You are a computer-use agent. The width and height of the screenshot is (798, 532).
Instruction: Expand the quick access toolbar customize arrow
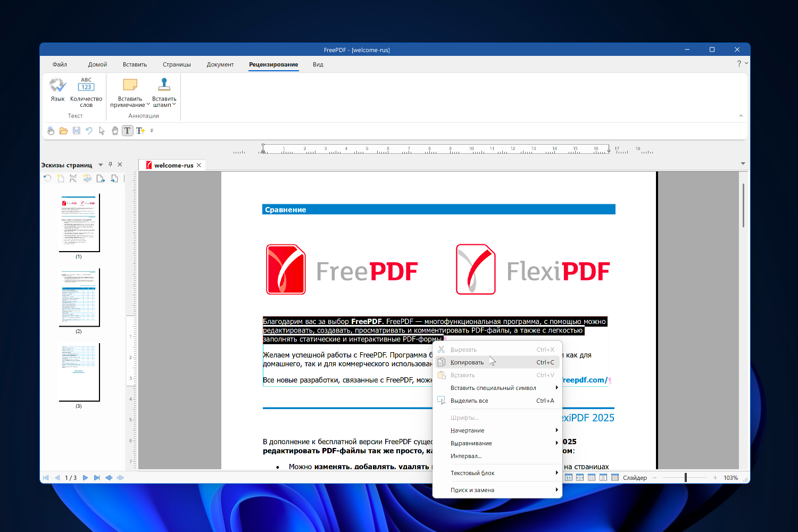click(x=152, y=131)
